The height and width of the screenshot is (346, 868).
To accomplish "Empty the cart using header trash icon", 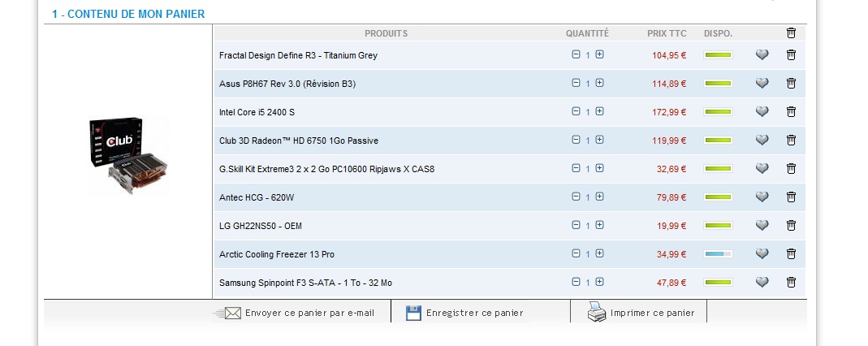I will tap(791, 33).
